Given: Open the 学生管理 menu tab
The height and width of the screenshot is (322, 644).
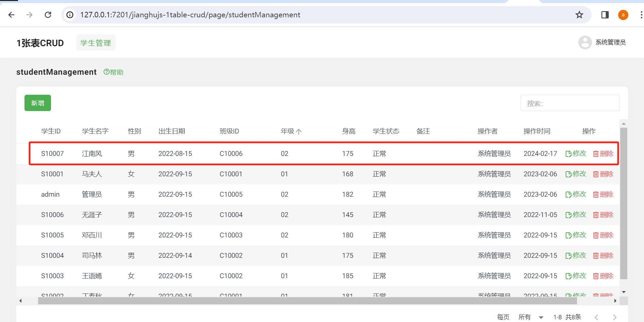Looking at the screenshot, I should (96, 43).
